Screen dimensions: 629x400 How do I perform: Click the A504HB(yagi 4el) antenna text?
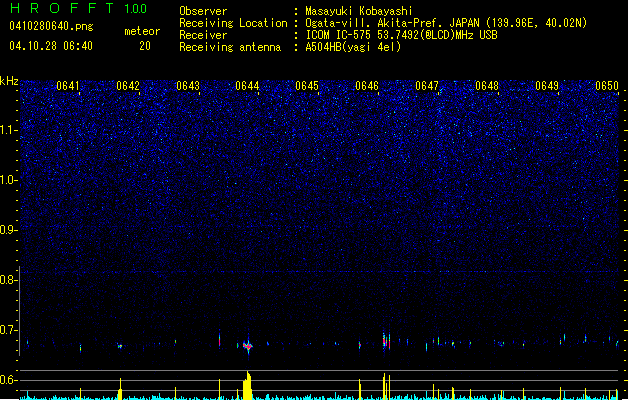click(x=353, y=47)
